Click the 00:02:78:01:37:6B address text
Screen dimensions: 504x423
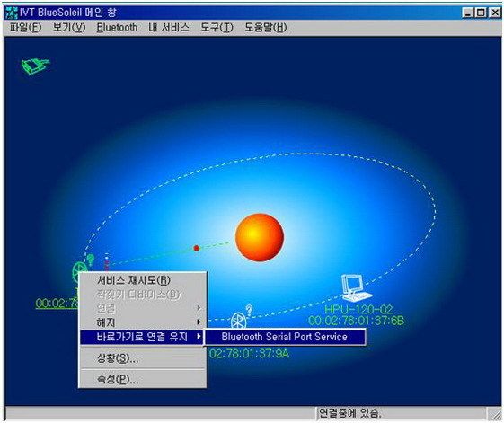tap(356, 321)
